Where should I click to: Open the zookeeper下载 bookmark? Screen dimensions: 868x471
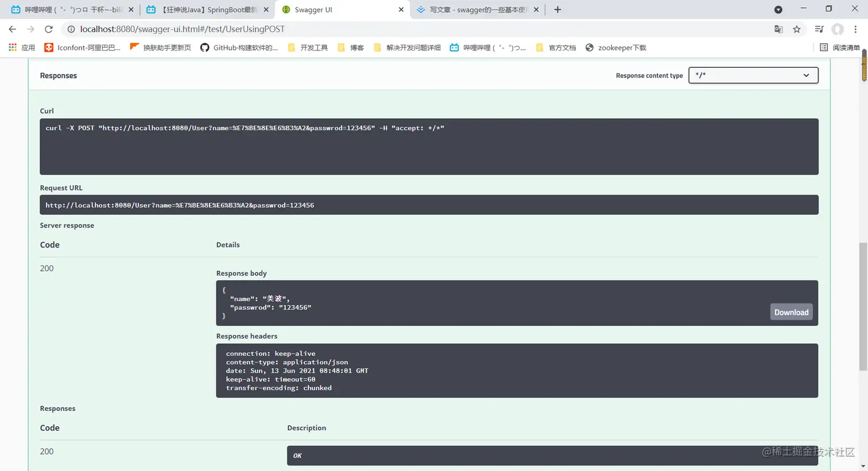616,48
